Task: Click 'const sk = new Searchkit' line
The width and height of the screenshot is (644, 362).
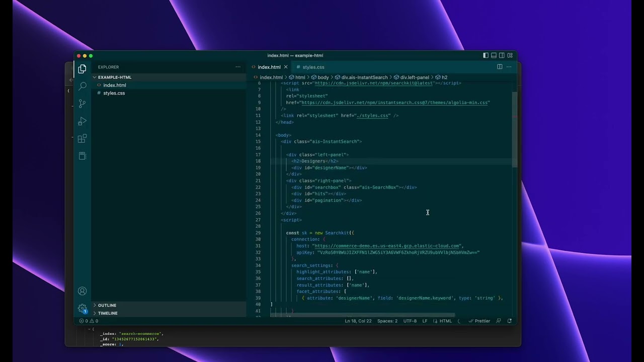Action: point(320,233)
